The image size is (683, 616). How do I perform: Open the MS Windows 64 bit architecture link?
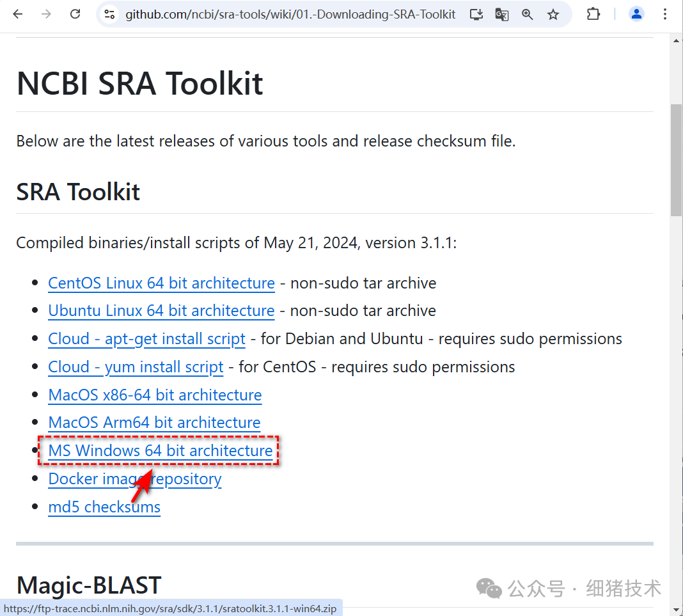(x=159, y=450)
